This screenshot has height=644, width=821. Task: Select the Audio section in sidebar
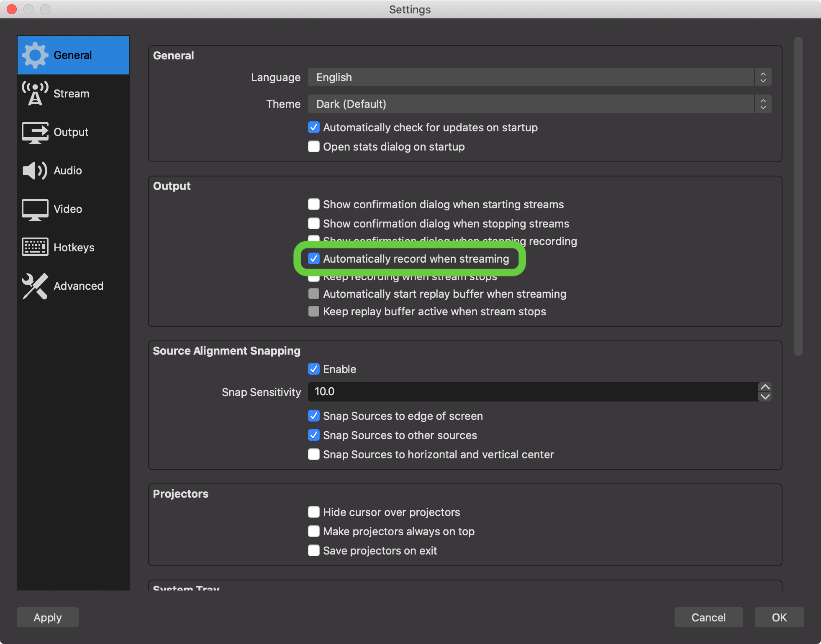[67, 171]
